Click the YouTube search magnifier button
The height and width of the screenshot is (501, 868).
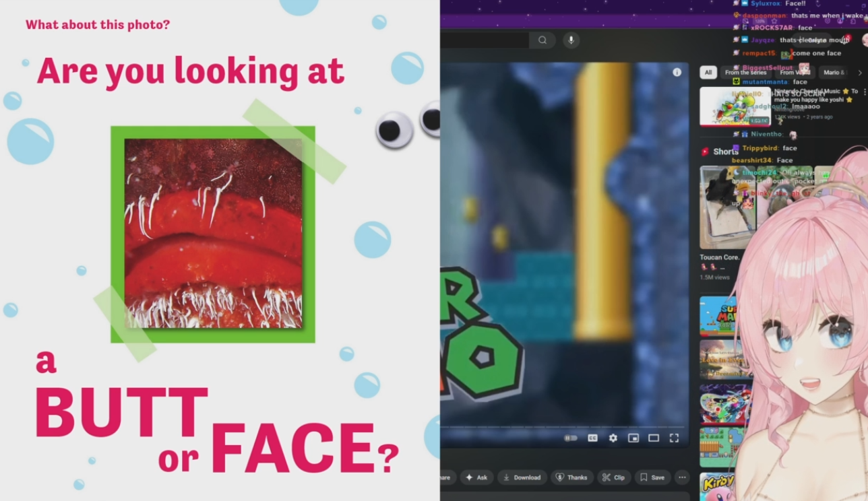pyautogui.click(x=542, y=40)
